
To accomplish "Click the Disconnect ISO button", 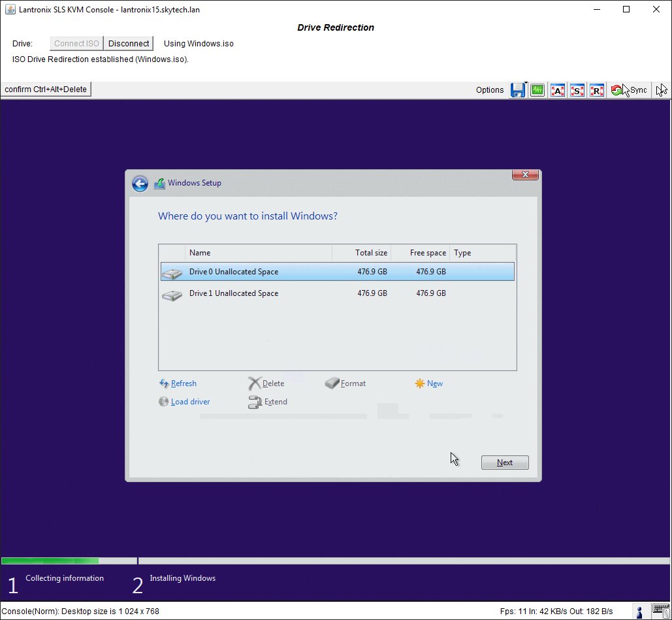I will pyautogui.click(x=129, y=44).
